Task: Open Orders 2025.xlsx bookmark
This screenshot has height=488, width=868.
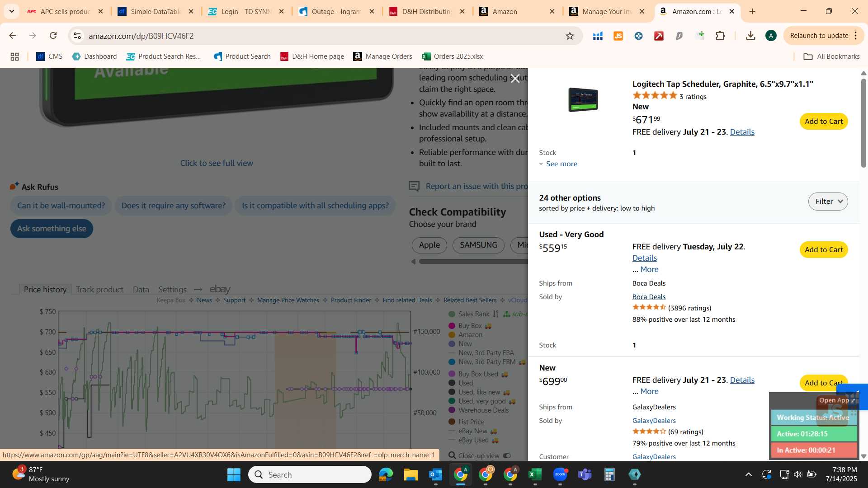Action: (x=452, y=56)
